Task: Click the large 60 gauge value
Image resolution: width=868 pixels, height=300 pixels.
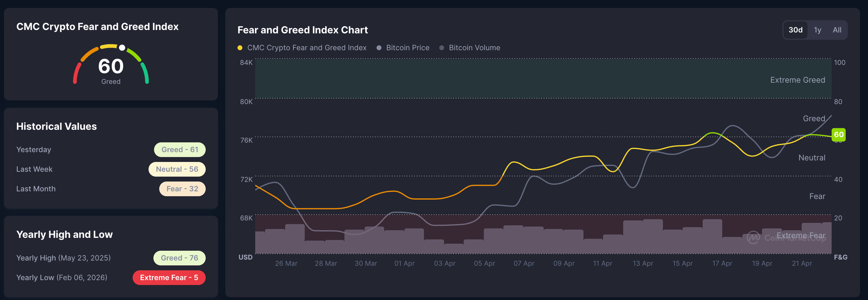Action: pyautogui.click(x=111, y=66)
